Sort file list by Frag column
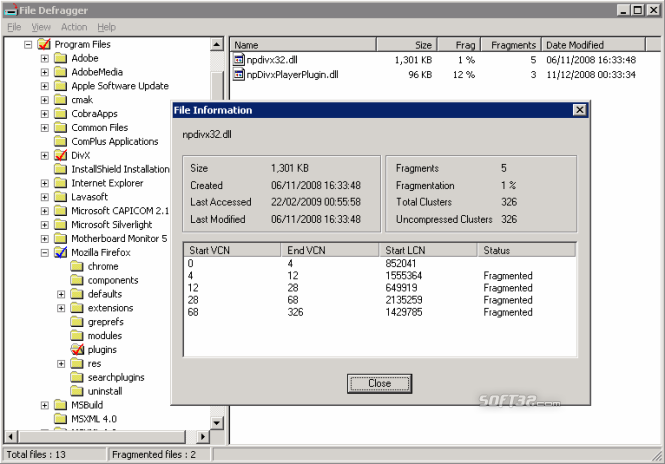 (459, 45)
